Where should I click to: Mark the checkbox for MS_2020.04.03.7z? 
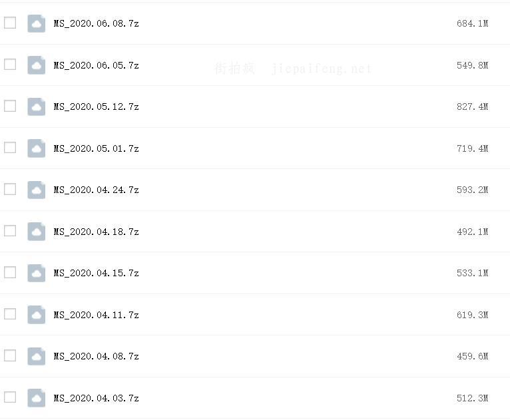coord(10,397)
